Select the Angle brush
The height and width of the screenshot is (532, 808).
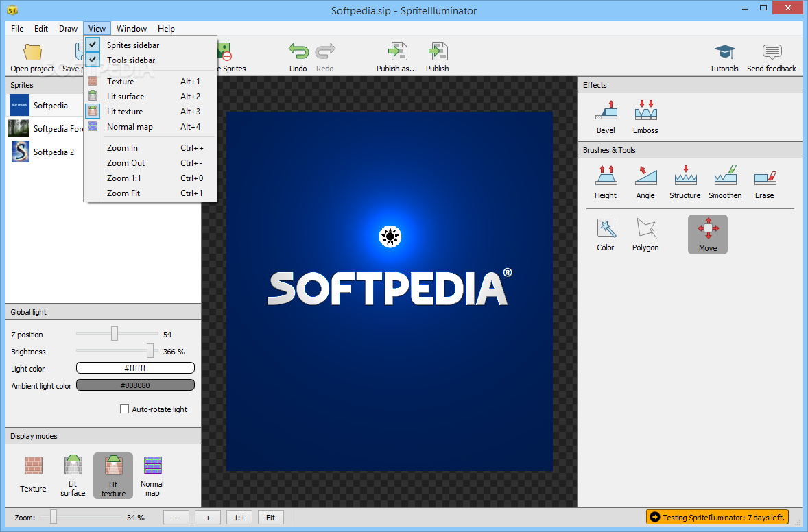[x=645, y=182]
